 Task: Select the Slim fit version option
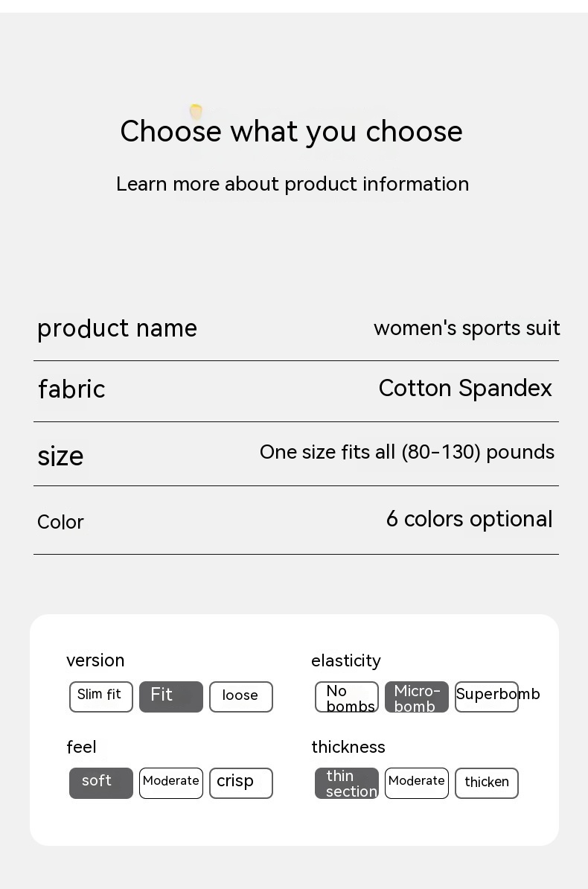[101, 697]
